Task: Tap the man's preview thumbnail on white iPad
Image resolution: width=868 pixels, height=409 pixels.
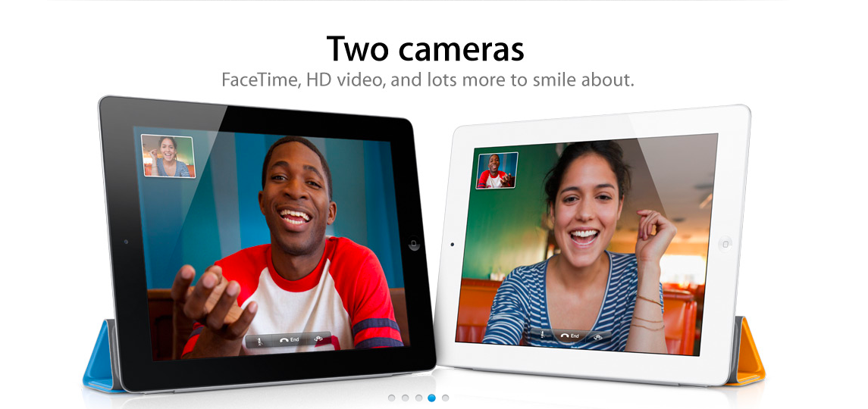Action: coord(497,170)
